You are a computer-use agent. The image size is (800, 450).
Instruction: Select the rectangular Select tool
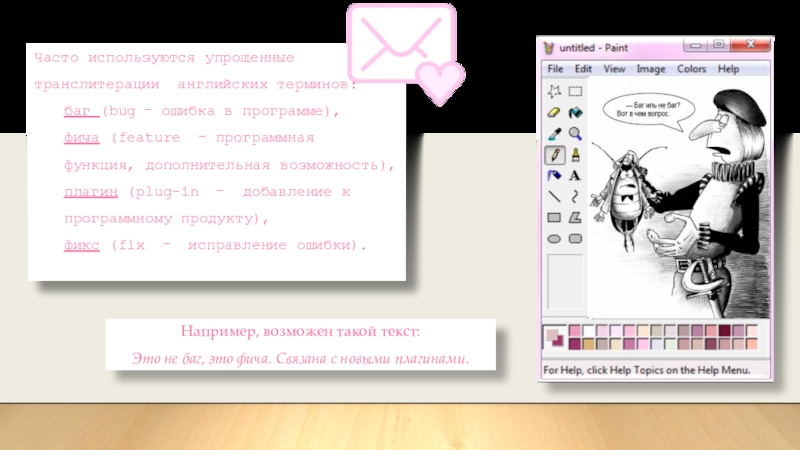pyautogui.click(x=575, y=91)
